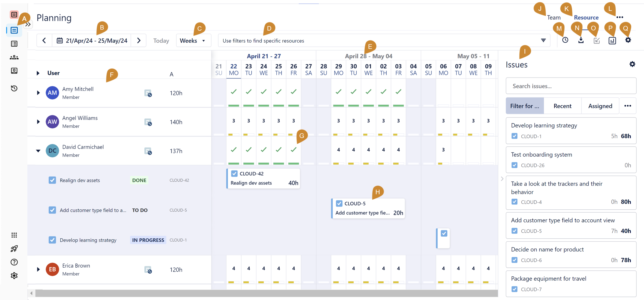The width and height of the screenshot is (644, 300).
Task: Open Issues panel settings gear
Action: tap(632, 64)
